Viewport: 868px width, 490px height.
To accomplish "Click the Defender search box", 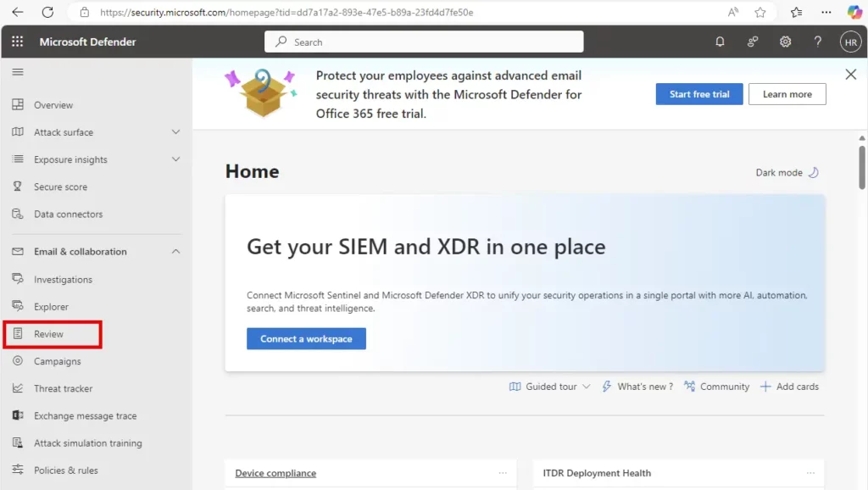I will (424, 42).
